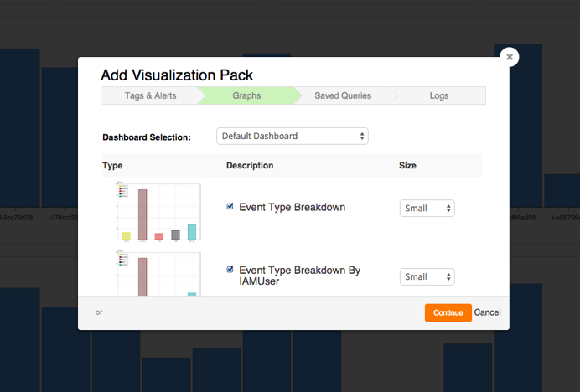This screenshot has height=392, width=580.
Task: Click the cyan bar in the first chart thumbnail
Action: pyautogui.click(x=192, y=232)
